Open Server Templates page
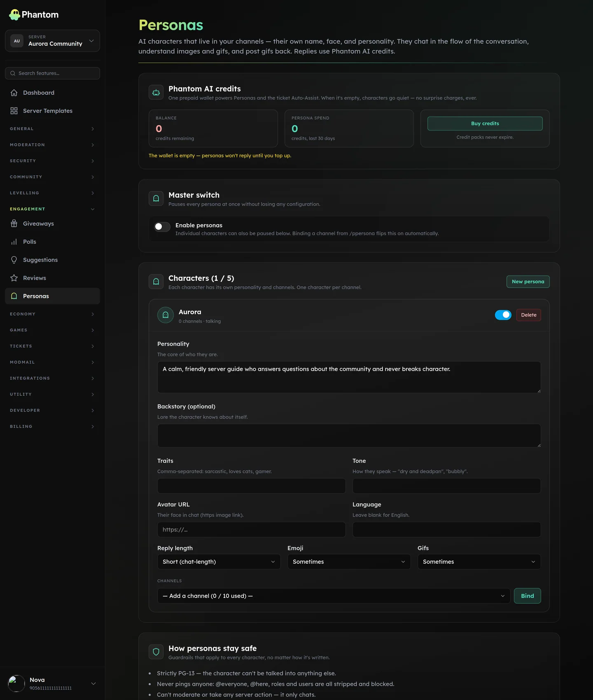593x700 pixels. coord(52,111)
